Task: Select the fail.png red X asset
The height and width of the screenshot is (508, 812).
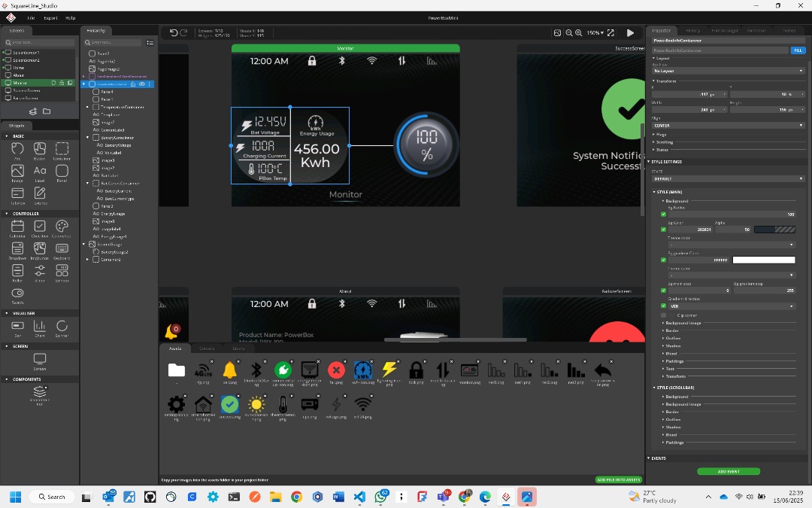Action: coord(336,370)
